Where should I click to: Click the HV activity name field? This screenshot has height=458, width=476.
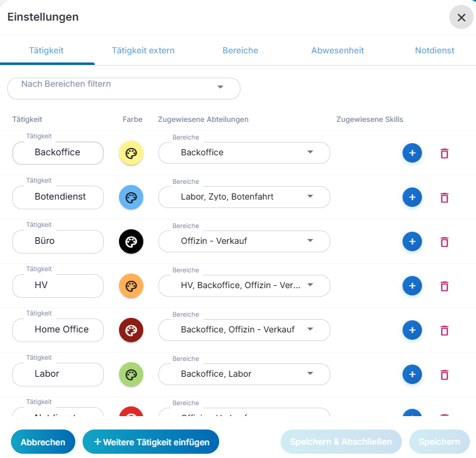click(x=58, y=286)
